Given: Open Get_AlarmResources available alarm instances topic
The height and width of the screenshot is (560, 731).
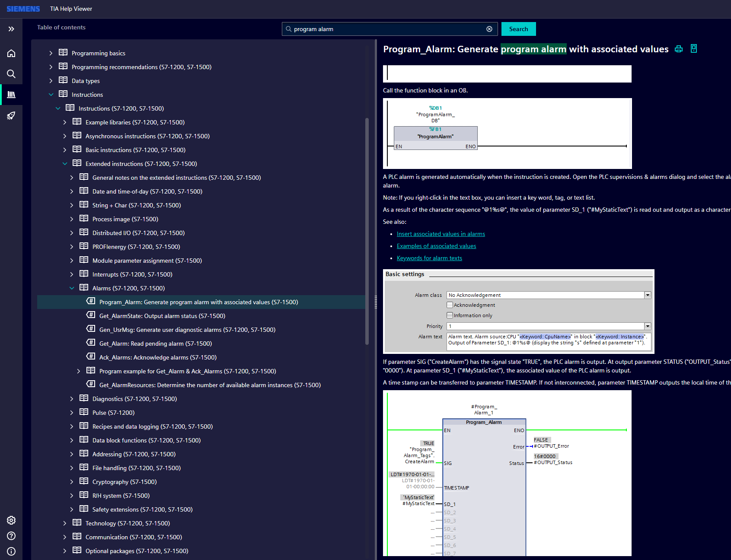Looking at the screenshot, I should pos(210,385).
